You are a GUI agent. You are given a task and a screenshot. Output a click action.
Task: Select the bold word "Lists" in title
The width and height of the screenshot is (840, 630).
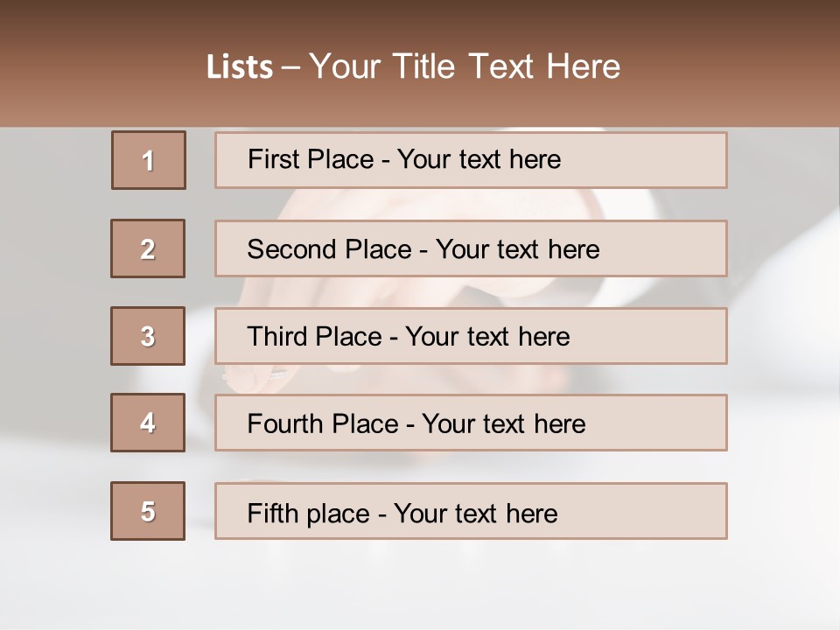tap(239, 67)
